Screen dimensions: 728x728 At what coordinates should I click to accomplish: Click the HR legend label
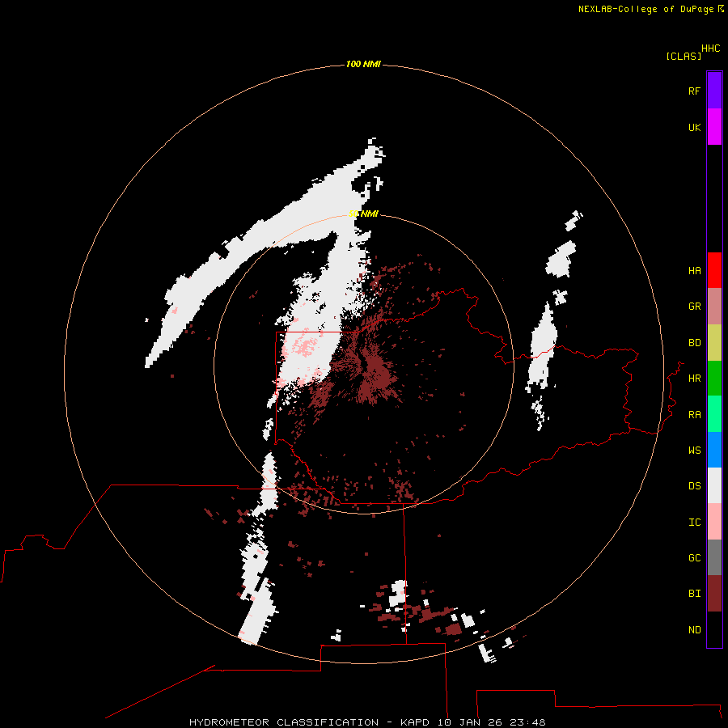pyautogui.click(x=694, y=379)
